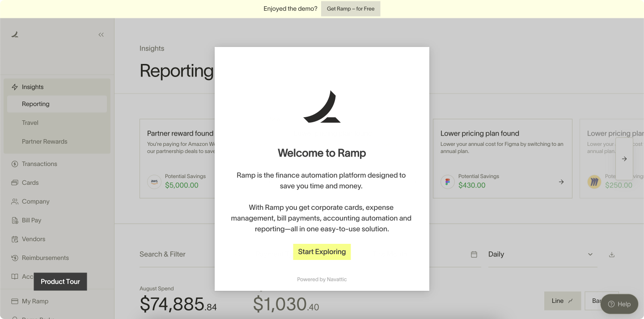Open the Figma savings arrow link
Viewport: 644px width, 319px height.
[x=561, y=182]
